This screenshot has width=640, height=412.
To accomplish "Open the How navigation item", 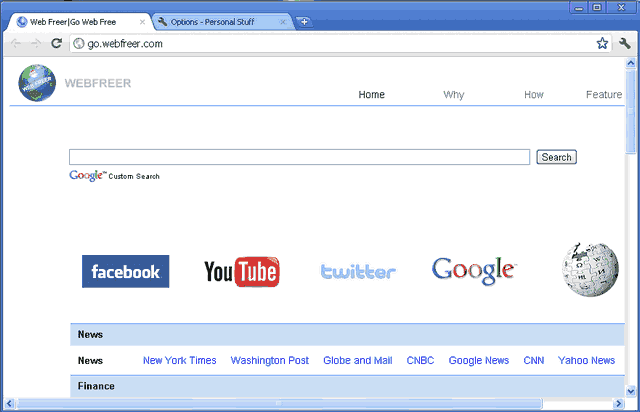I will (533, 95).
